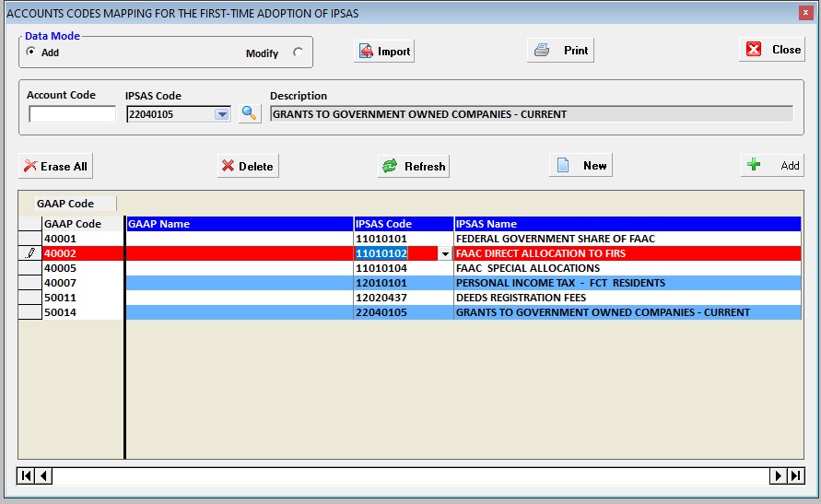
Task: Open the IPSAS Code combo box dropdown
Action: (221, 114)
